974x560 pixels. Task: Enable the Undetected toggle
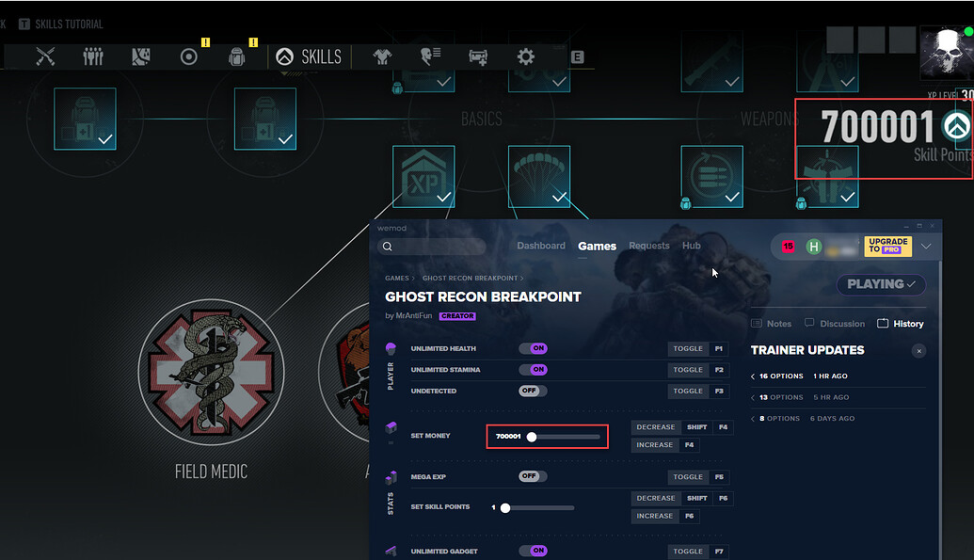(x=532, y=391)
